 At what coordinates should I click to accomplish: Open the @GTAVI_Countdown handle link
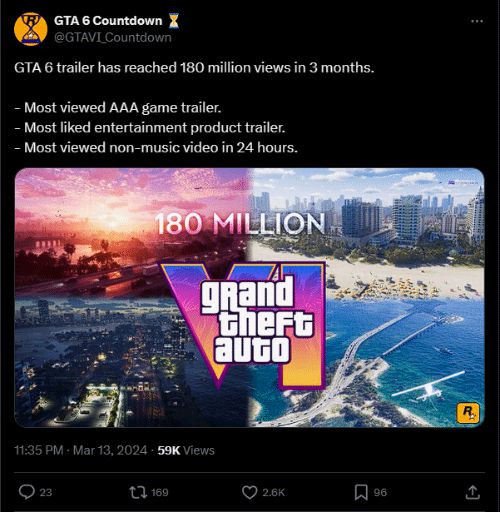[113, 37]
